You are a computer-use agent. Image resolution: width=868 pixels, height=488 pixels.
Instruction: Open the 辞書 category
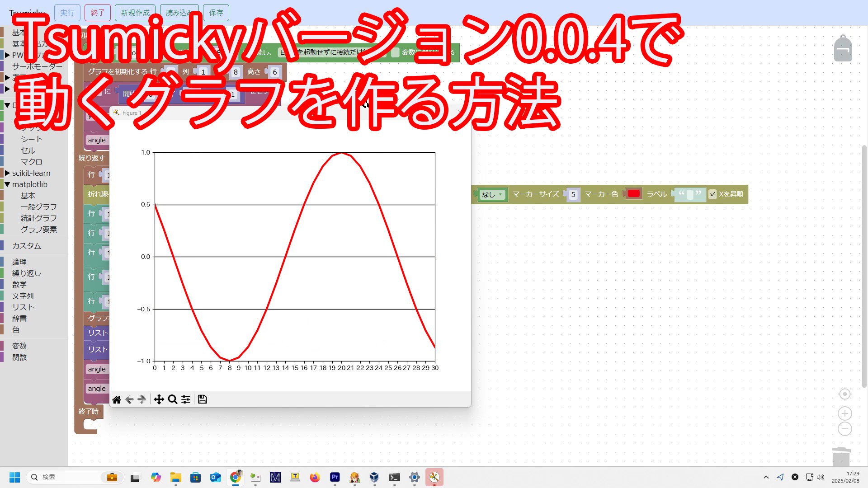coord(19,319)
